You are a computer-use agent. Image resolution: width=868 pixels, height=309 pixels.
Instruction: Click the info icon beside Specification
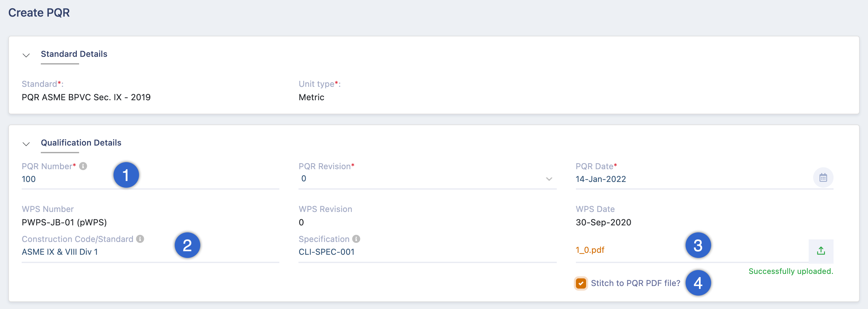(x=356, y=239)
